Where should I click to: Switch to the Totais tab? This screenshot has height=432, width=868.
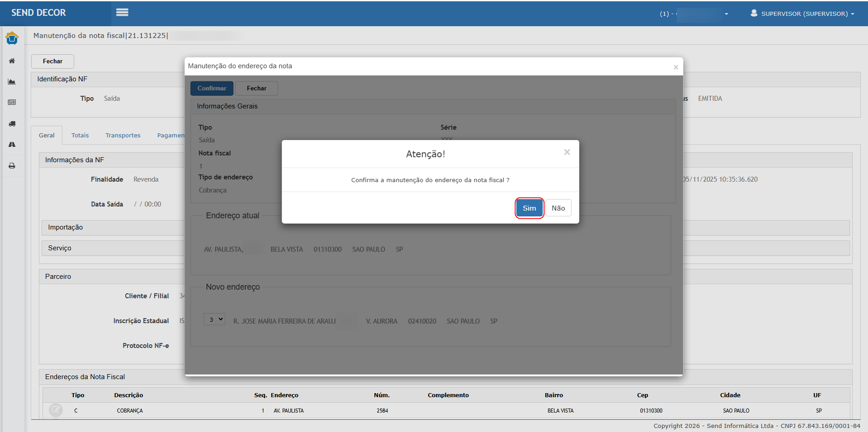[x=80, y=136]
